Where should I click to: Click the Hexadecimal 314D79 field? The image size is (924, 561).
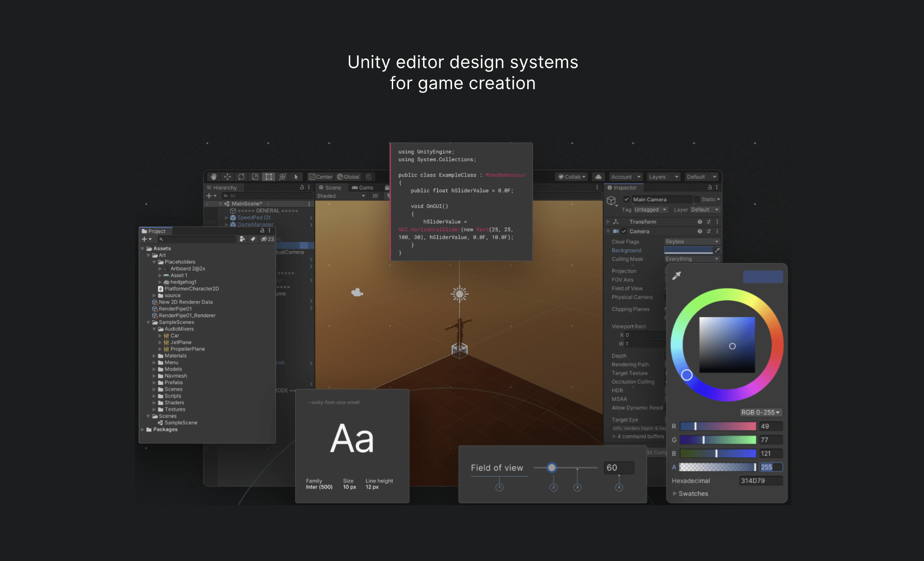click(x=760, y=481)
